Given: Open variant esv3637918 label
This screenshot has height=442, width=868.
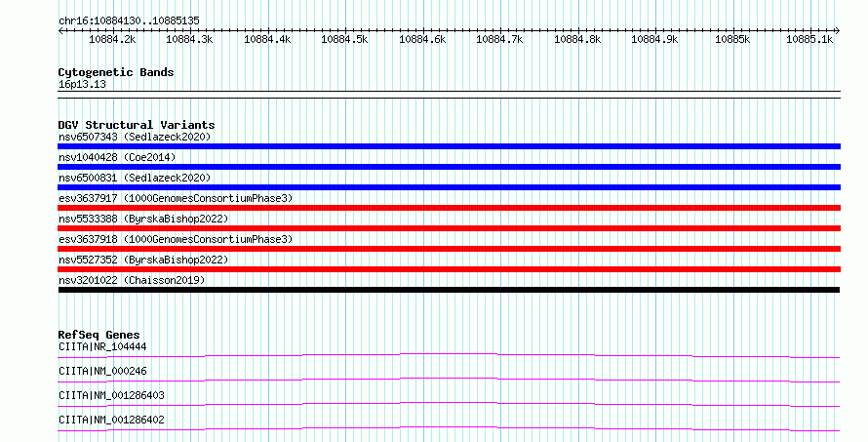Looking at the screenshot, I should [176, 239].
